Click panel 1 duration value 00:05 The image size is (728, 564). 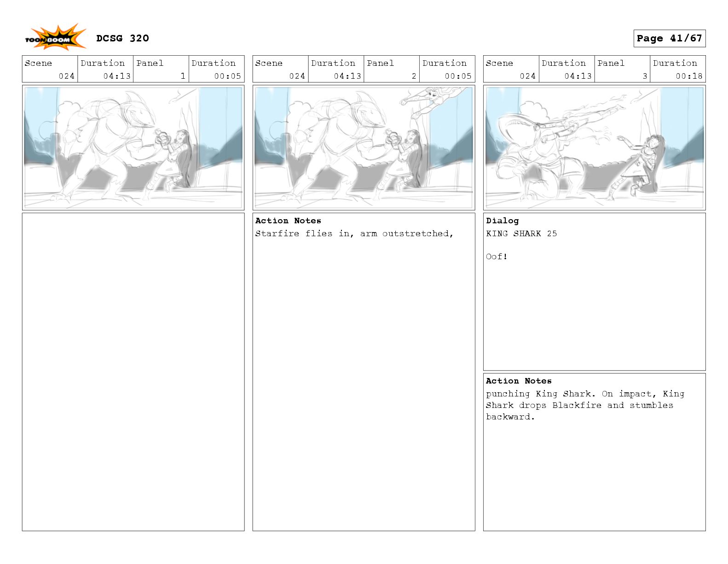click(227, 76)
